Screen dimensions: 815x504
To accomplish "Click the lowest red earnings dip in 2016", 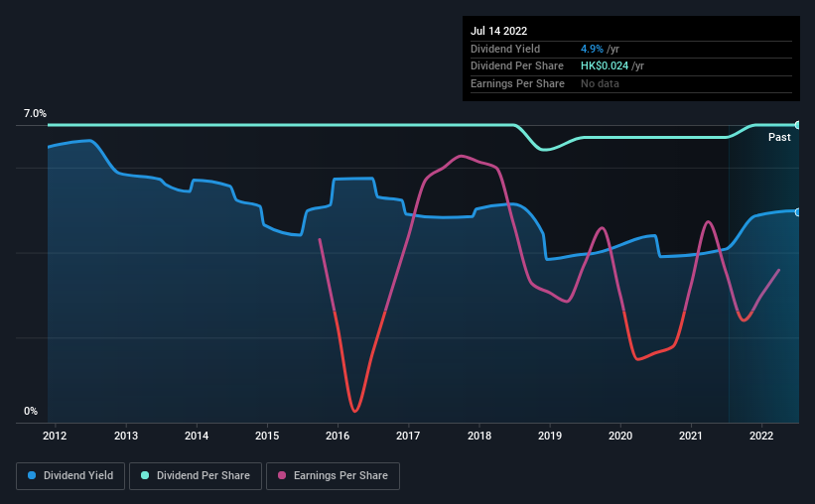I will tap(355, 410).
